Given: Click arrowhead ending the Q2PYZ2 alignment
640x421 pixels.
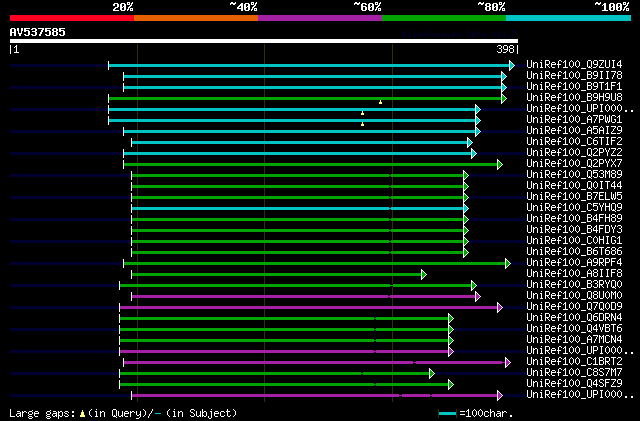Looking at the screenshot, I should pos(474,154).
